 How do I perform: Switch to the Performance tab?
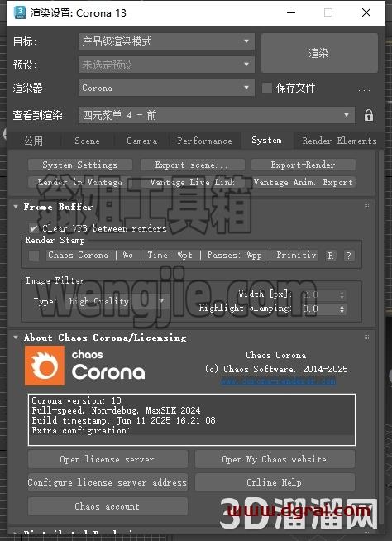pyautogui.click(x=204, y=141)
